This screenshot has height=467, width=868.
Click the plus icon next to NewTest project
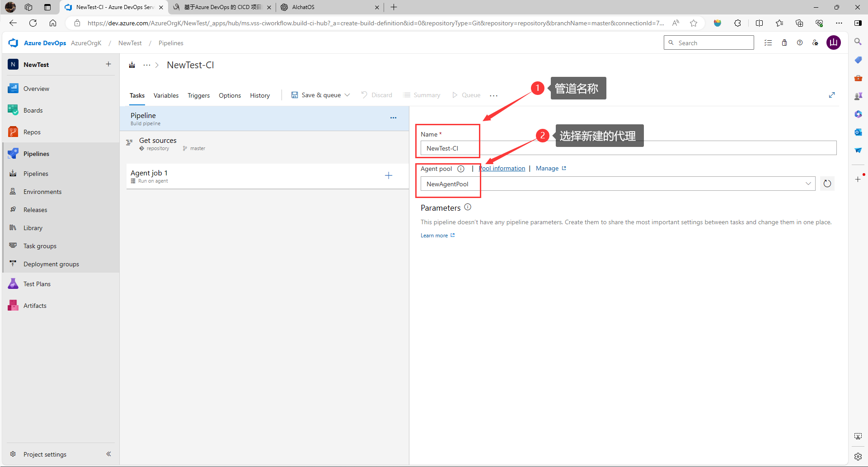108,64
